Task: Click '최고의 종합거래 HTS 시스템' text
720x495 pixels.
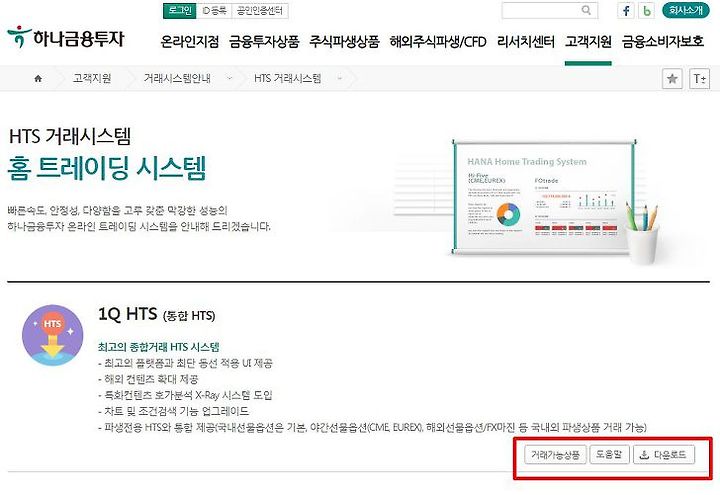Action: pyautogui.click(x=158, y=347)
